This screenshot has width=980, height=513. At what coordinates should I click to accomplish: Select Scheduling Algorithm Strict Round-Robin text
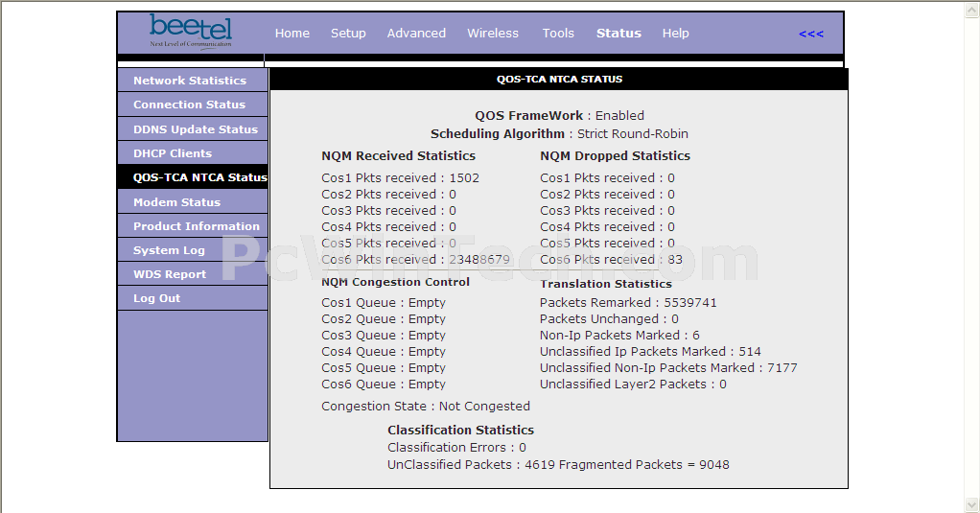(x=559, y=133)
